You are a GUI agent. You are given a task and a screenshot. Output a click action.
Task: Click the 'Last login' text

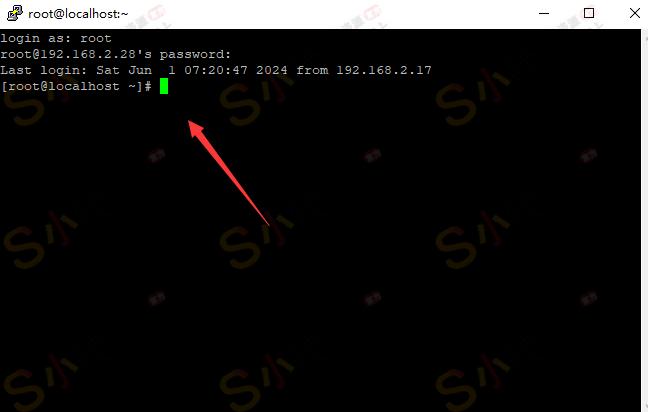point(44,70)
